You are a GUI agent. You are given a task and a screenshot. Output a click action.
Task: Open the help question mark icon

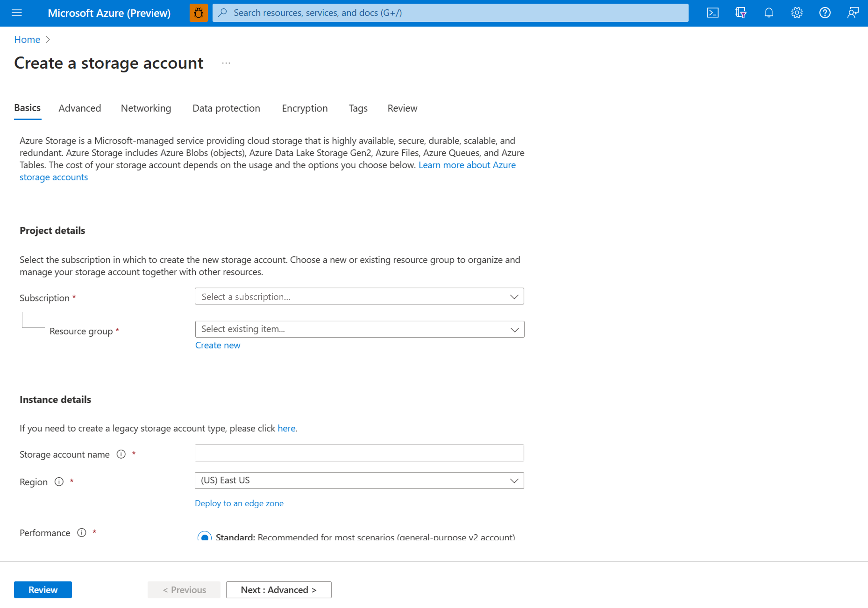point(825,13)
